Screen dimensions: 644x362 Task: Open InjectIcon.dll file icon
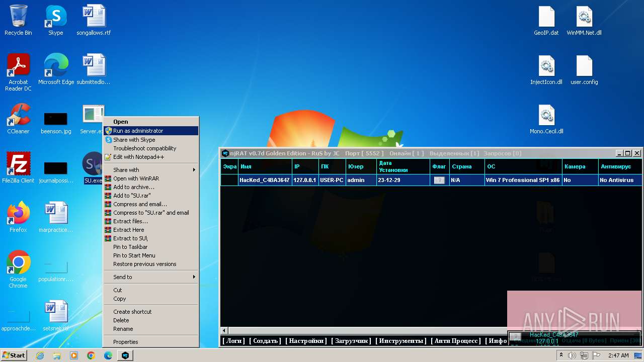[x=546, y=69]
